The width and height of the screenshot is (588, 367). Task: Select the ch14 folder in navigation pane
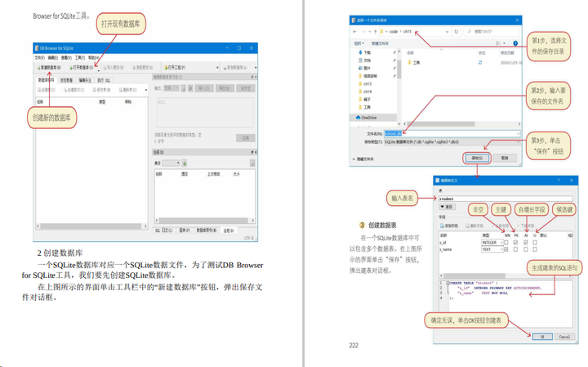pos(365,92)
